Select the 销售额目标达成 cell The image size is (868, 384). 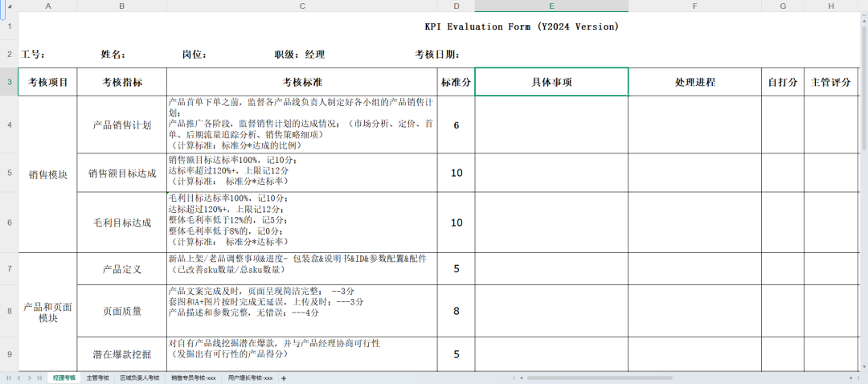[x=122, y=173]
